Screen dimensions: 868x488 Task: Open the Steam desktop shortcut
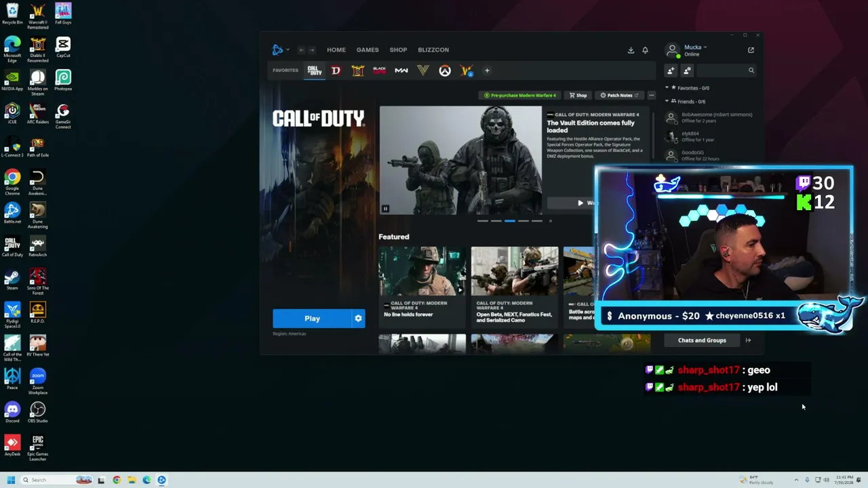12,280
